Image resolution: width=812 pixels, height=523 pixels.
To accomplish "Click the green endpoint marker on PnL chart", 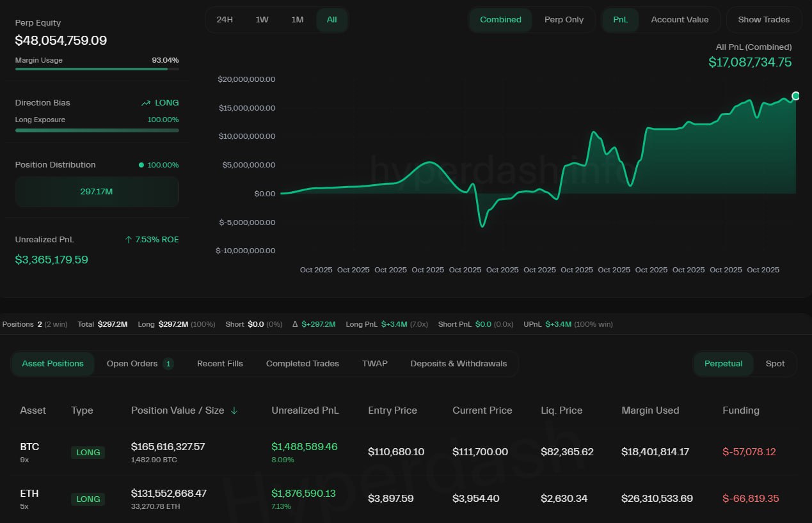I will click(x=795, y=96).
